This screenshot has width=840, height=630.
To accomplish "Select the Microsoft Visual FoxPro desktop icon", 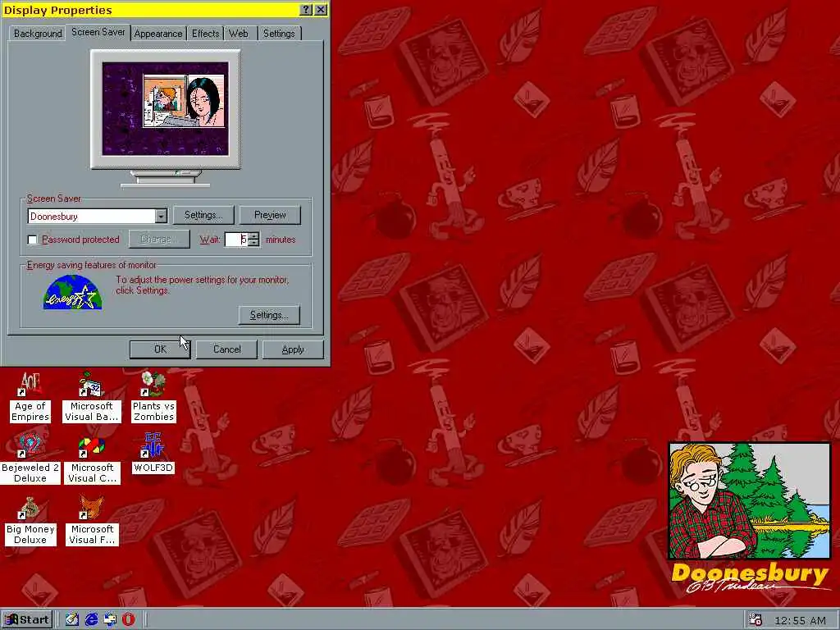I will (92, 521).
